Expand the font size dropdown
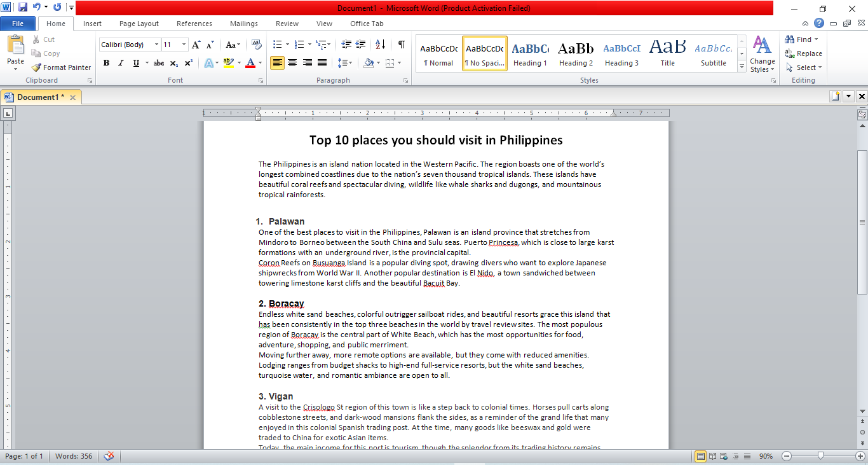This screenshot has width=868, height=465. click(184, 45)
